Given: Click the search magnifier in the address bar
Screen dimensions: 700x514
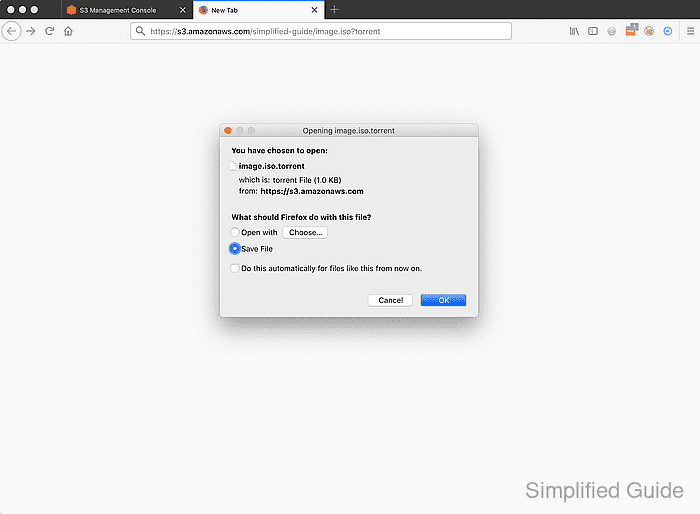Looking at the screenshot, I should point(140,31).
